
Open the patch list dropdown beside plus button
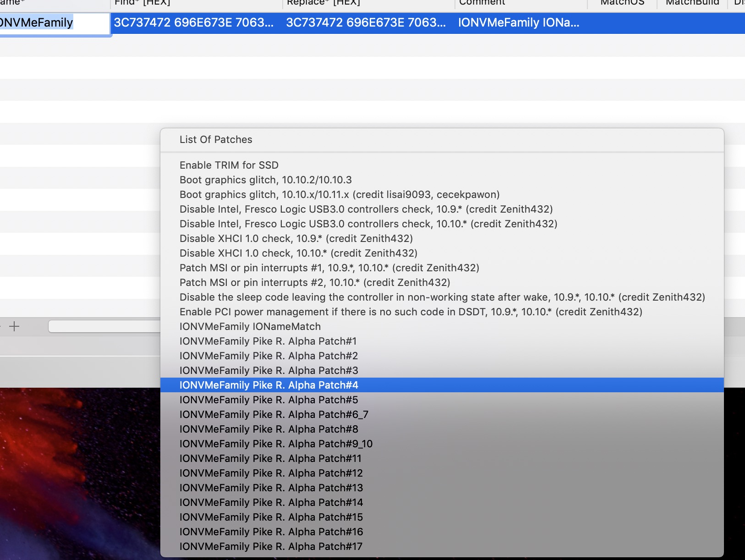tap(104, 326)
